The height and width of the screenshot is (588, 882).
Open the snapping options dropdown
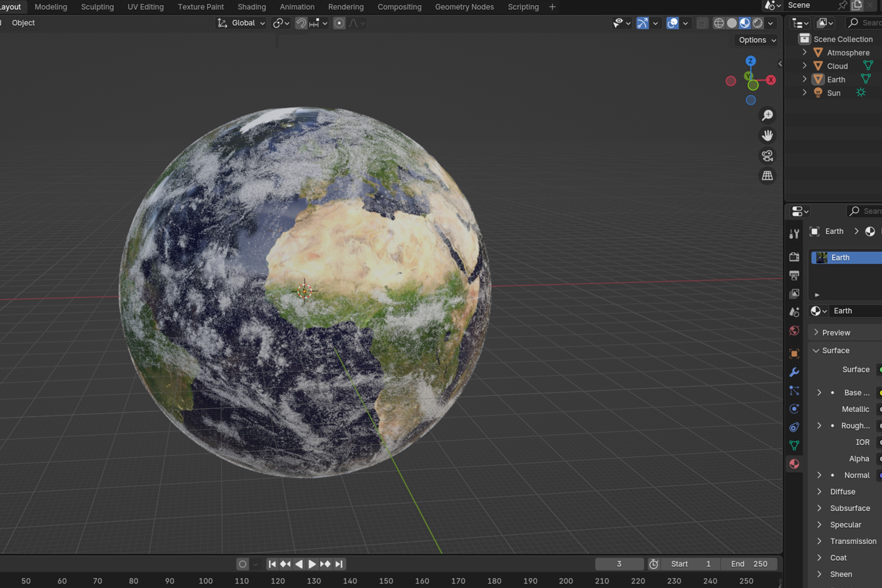pyautogui.click(x=319, y=23)
